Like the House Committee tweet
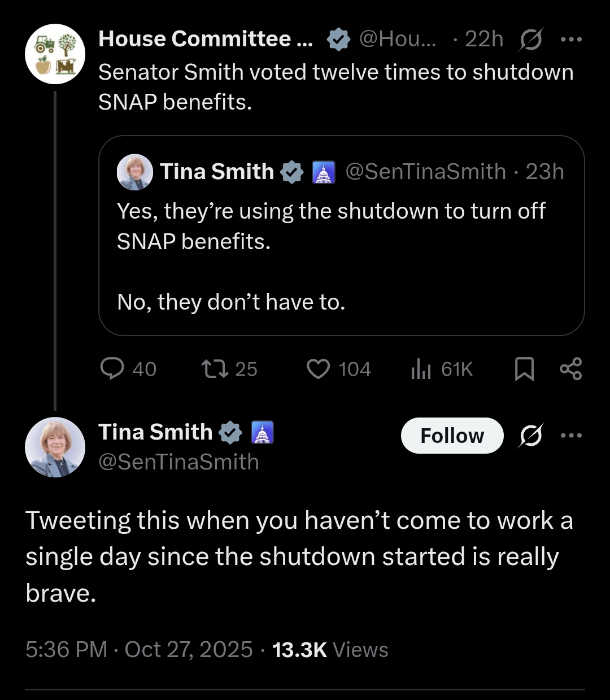The image size is (610, 700). [318, 369]
